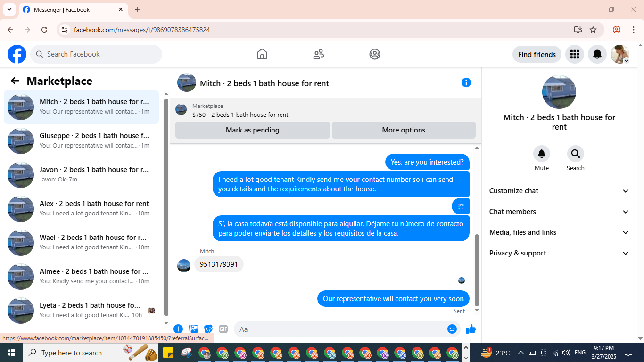Expand Customize chat section

(x=559, y=191)
